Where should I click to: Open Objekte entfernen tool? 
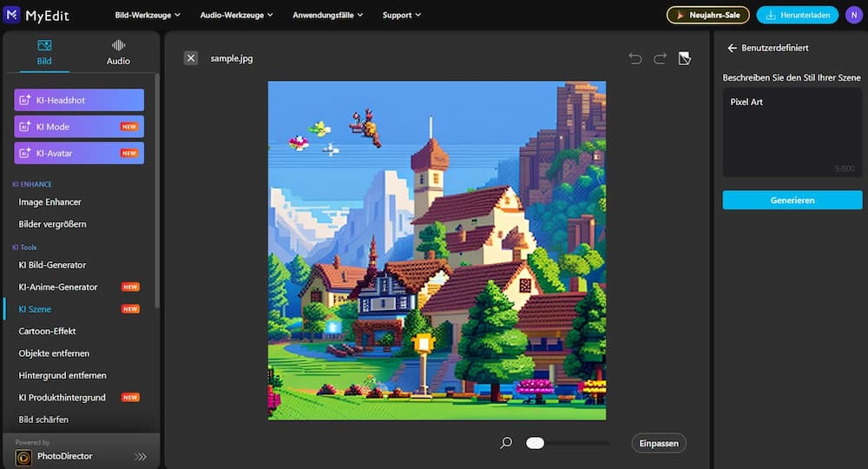[x=54, y=353]
